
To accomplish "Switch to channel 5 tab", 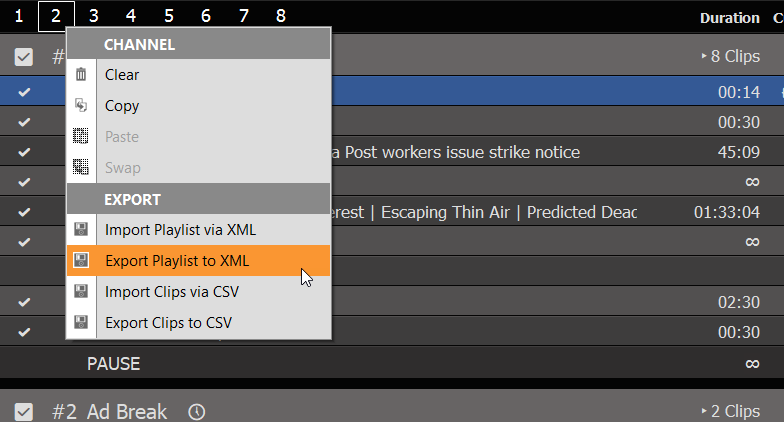I will (x=169, y=16).
